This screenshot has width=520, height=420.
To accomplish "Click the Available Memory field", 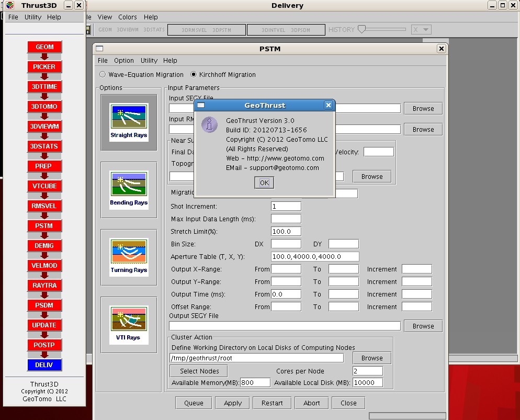I will point(255,382).
